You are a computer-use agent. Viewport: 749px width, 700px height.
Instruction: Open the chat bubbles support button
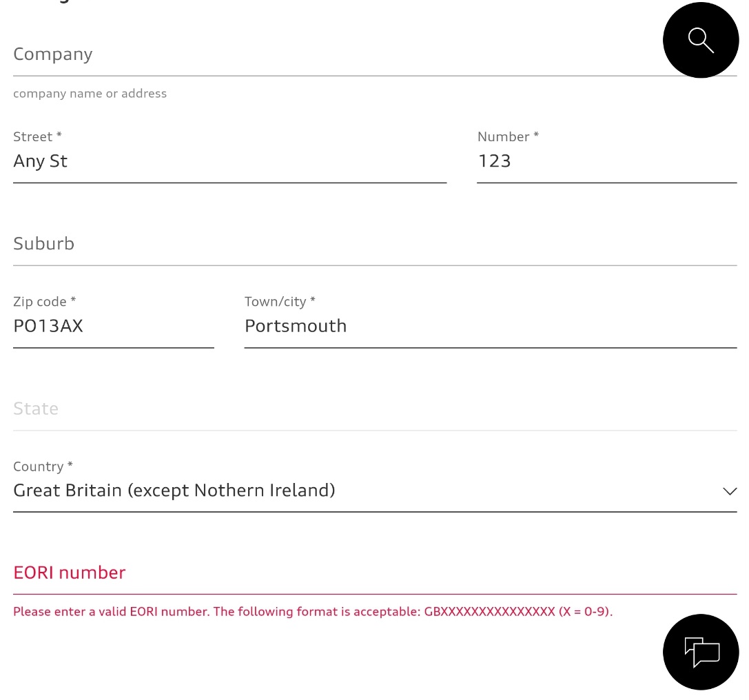(700, 652)
